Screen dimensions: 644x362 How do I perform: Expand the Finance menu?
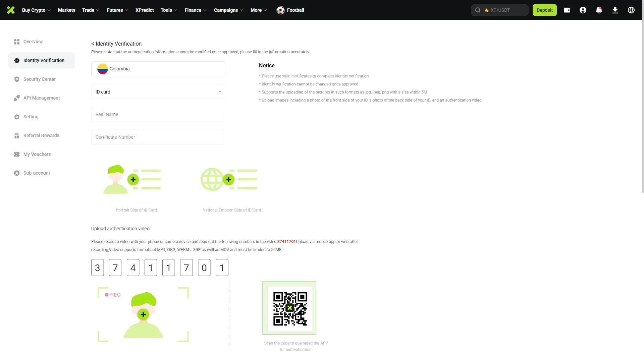click(x=196, y=10)
